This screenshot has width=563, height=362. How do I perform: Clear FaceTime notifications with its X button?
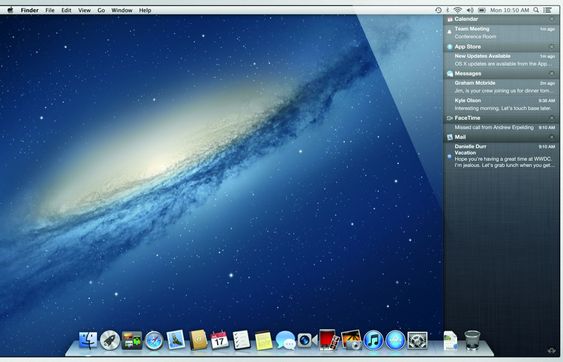click(x=552, y=118)
